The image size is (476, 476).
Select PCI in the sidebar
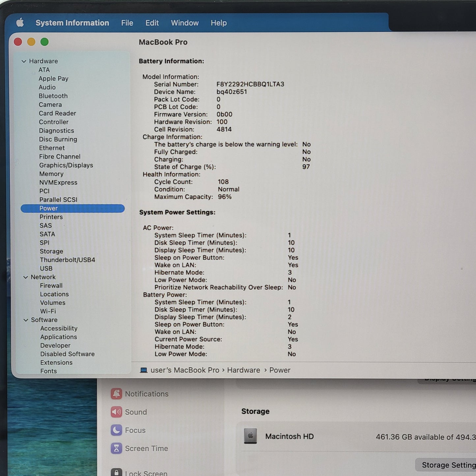pyautogui.click(x=44, y=191)
